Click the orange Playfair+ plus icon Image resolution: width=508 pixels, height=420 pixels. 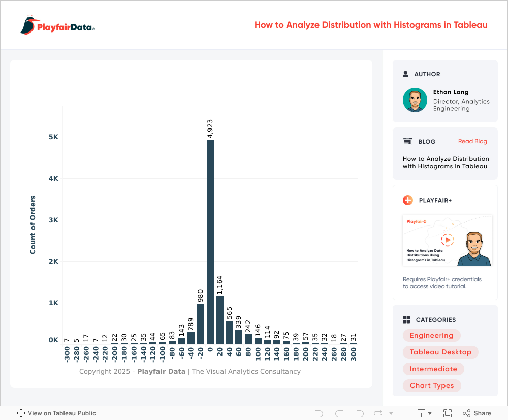tap(407, 200)
